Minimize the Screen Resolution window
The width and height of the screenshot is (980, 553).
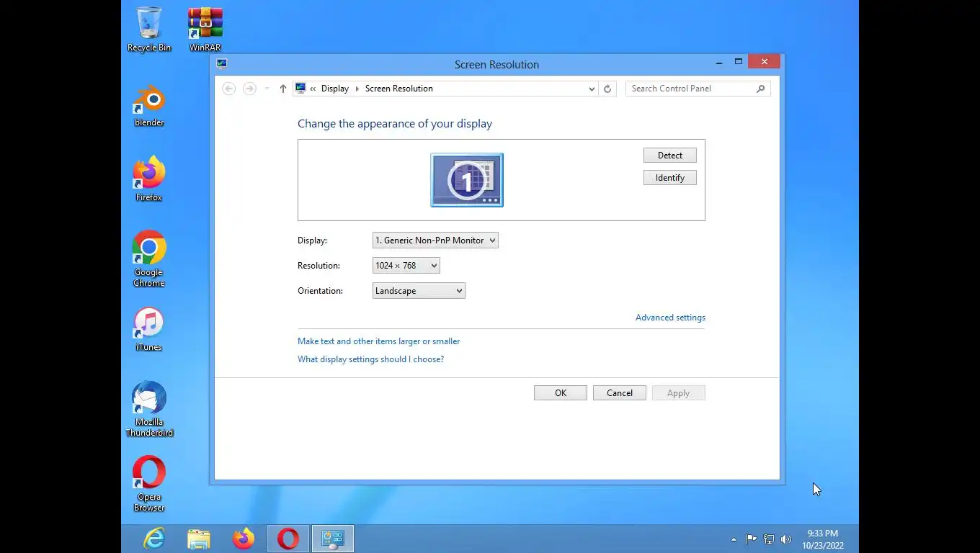[719, 63]
